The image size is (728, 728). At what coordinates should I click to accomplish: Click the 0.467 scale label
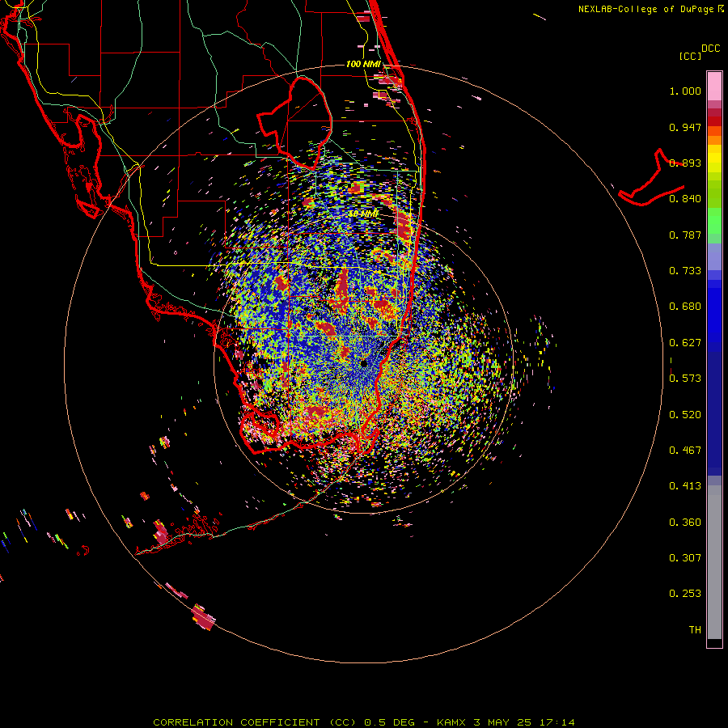(x=685, y=451)
